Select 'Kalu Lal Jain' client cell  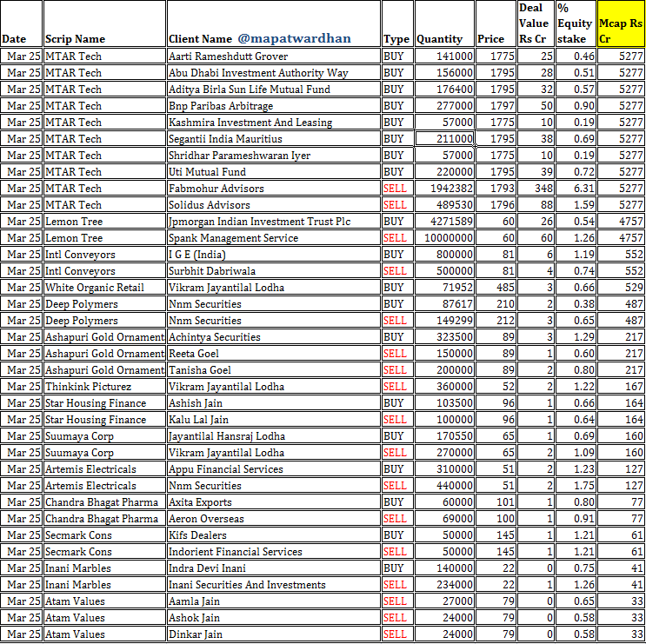coord(274,419)
